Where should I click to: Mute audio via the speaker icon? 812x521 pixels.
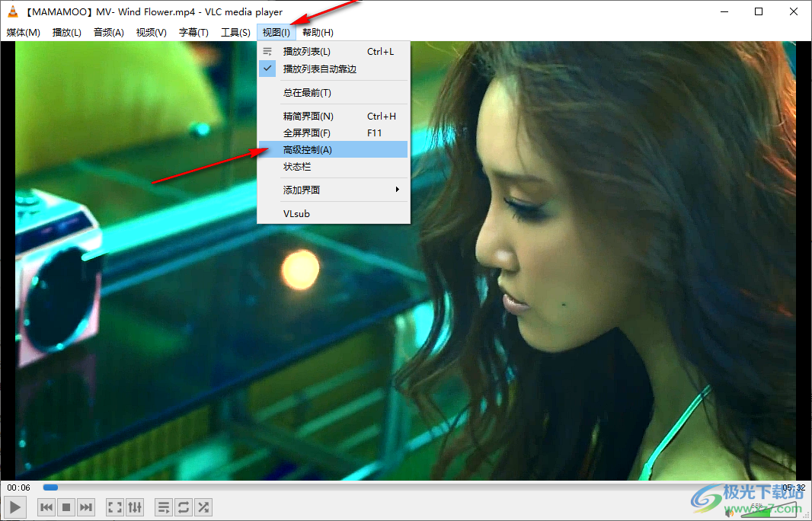(x=729, y=513)
